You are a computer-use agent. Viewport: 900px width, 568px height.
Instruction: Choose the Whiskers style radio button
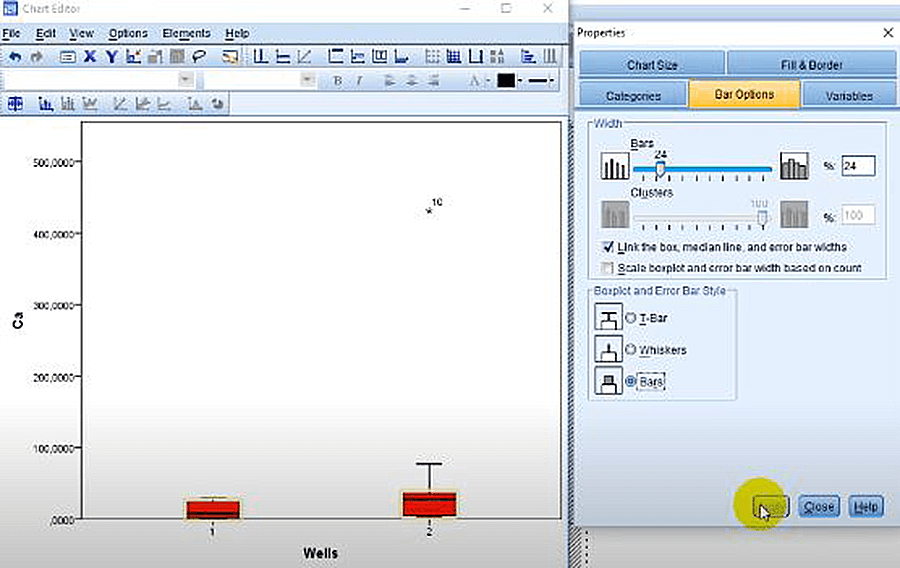(630, 350)
